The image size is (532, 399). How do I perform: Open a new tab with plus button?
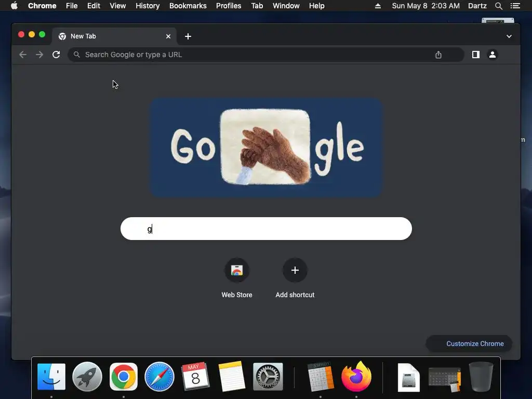[x=188, y=36]
